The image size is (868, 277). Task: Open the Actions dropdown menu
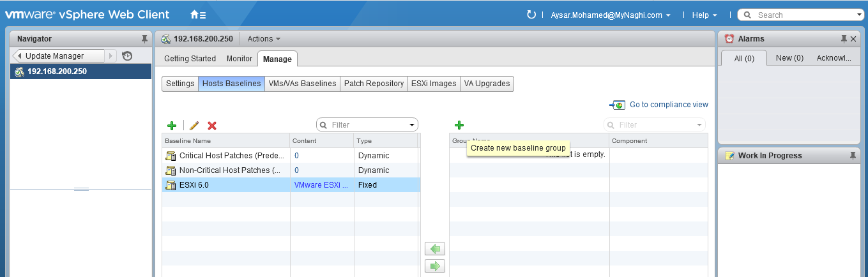coord(264,39)
